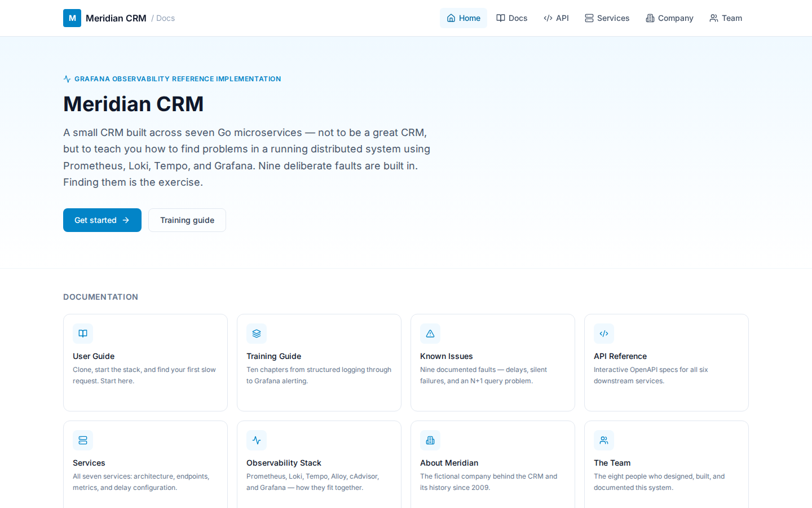Click the building icon on About Meridian card

430,440
